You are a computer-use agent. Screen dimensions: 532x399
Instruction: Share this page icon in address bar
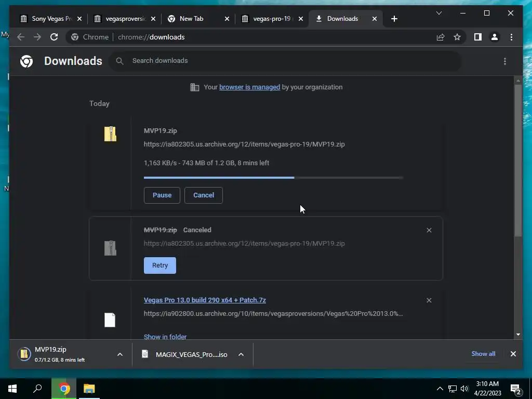tap(441, 37)
